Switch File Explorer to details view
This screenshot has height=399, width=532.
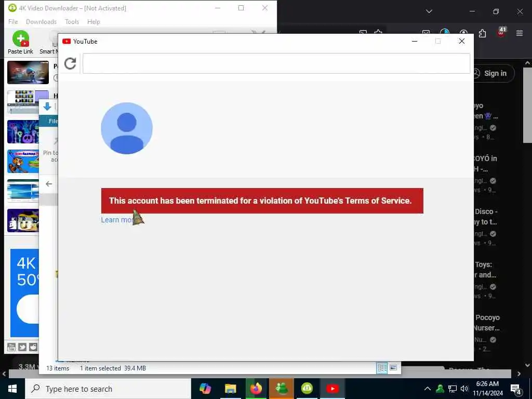pyautogui.click(x=382, y=368)
